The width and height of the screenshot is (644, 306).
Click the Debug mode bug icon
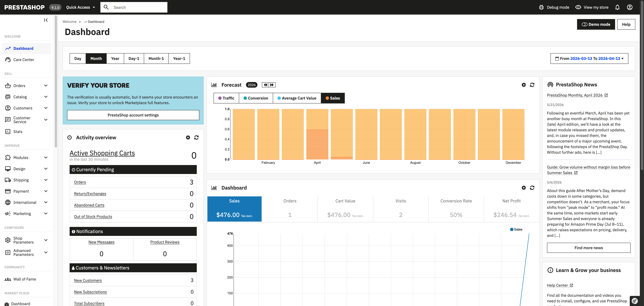[x=541, y=7]
